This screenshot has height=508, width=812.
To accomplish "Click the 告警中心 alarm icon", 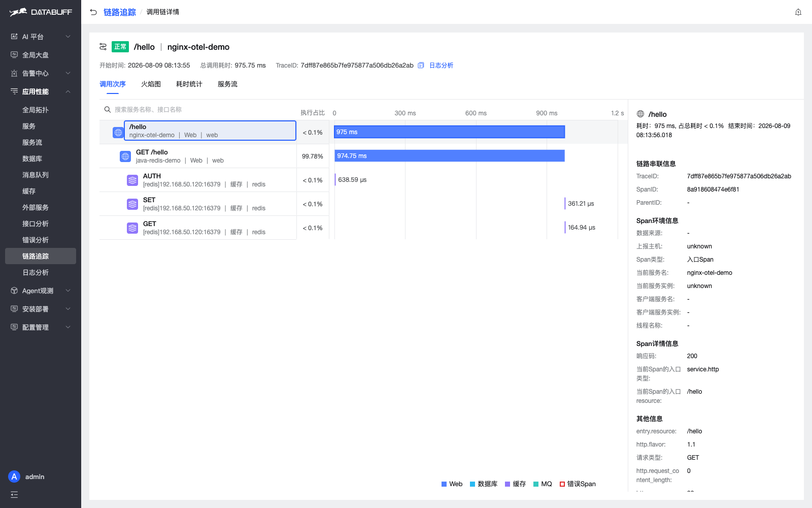I will pos(14,73).
